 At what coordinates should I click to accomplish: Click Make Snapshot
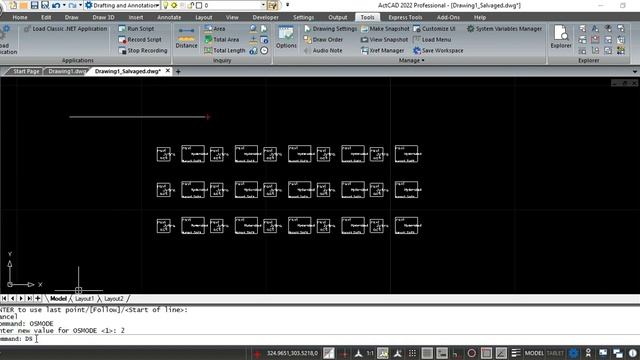click(x=385, y=29)
